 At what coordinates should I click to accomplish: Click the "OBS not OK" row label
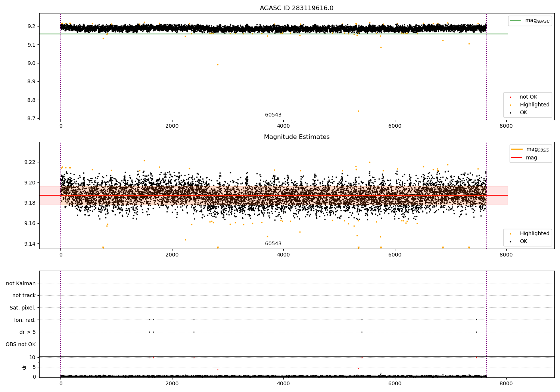point(21,344)
